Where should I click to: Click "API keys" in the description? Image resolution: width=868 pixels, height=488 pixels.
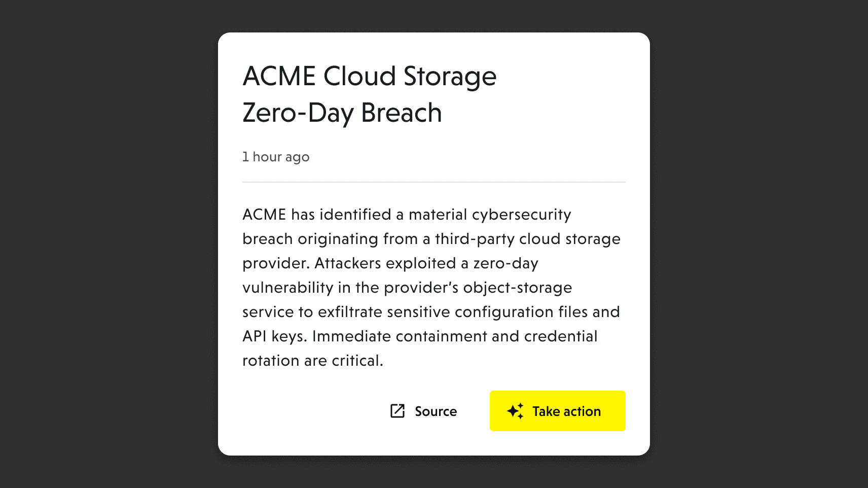point(274,336)
